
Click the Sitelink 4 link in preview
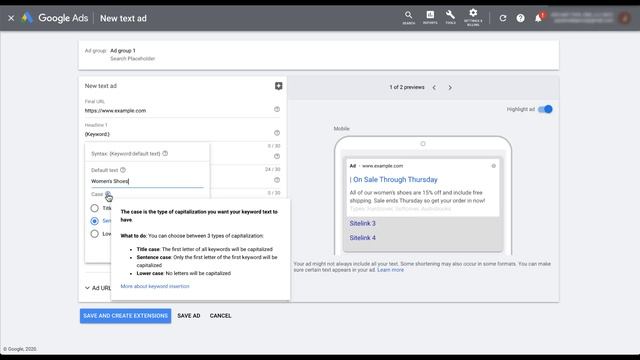[362, 238]
